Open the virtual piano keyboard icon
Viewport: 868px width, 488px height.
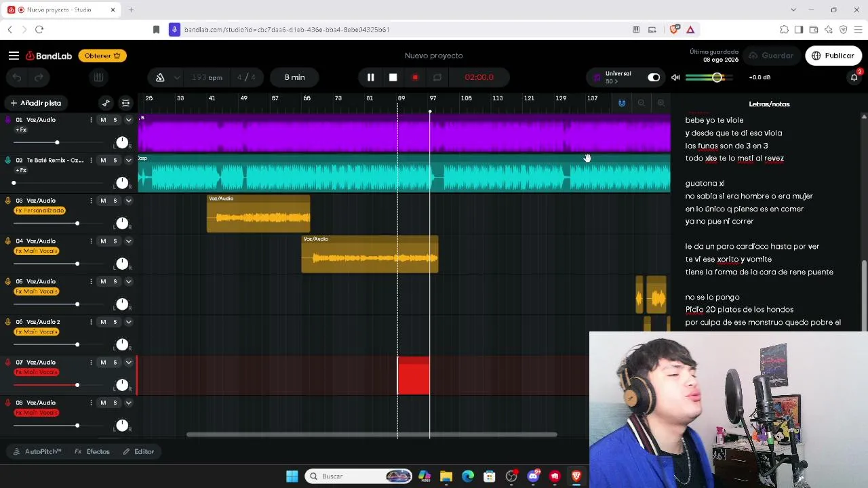coord(98,77)
